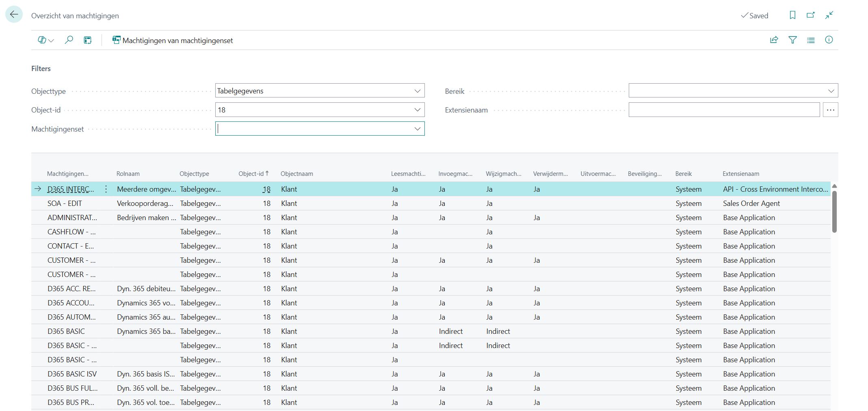Select the CASHFLOW permission set row

coord(431,231)
